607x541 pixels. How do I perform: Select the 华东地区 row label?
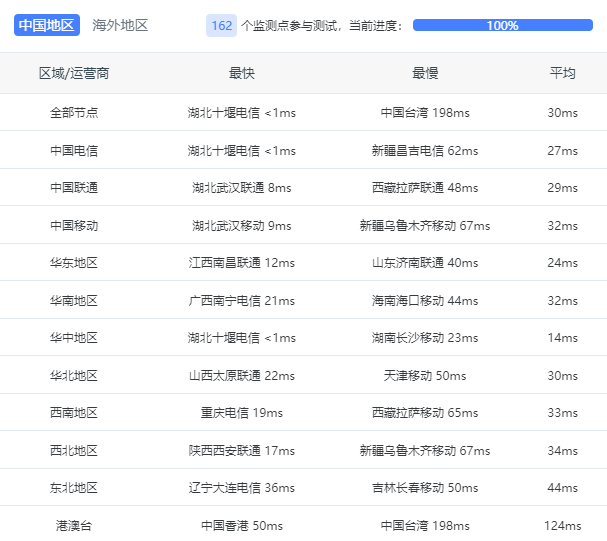74,263
